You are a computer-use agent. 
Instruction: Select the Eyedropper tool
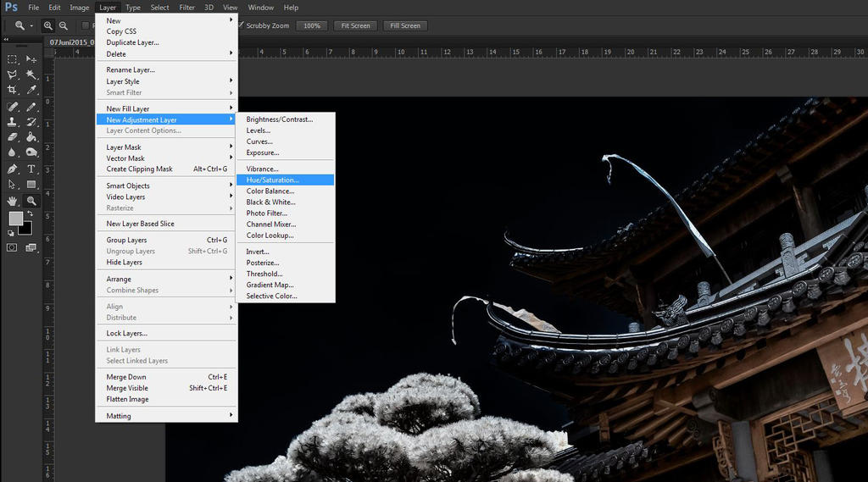(31, 90)
